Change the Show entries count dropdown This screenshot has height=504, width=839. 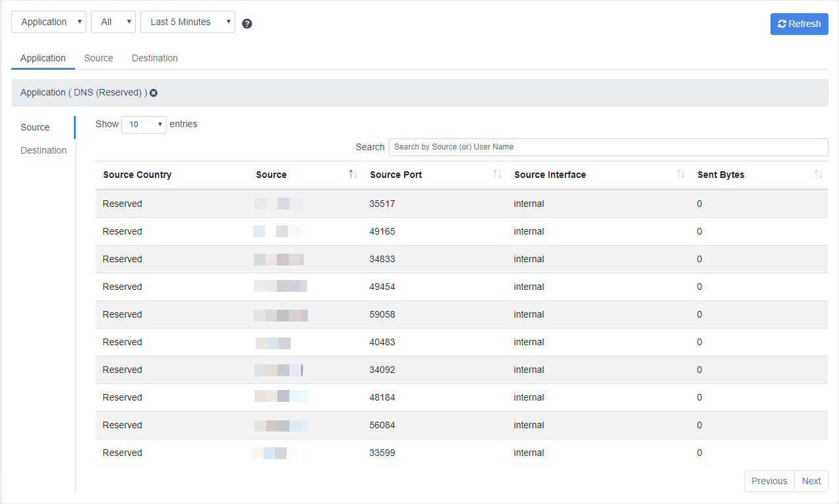pos(144,124)
